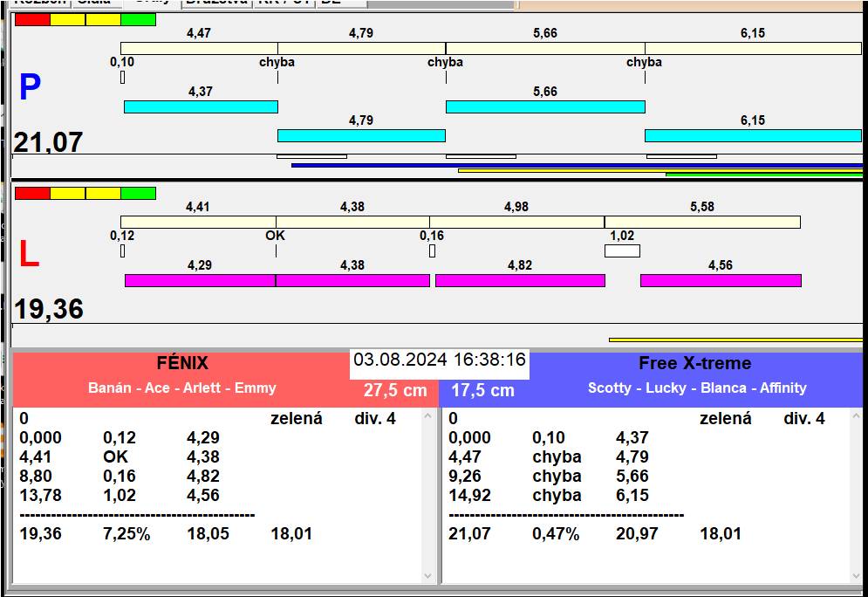Click the 27,5 cm jump height
Image resolution: width=868 pixels, height=597 pixels.
(395, 390)
